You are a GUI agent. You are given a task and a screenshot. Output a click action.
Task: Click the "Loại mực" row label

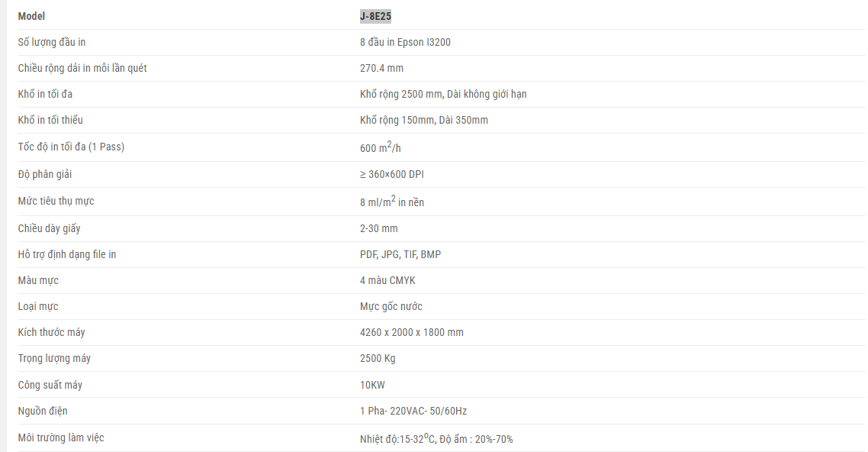coord(38,306)
